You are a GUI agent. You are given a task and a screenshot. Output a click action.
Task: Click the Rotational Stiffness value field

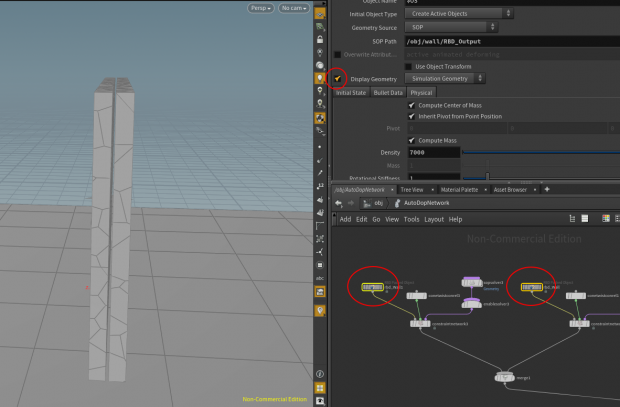click(433, 177)
